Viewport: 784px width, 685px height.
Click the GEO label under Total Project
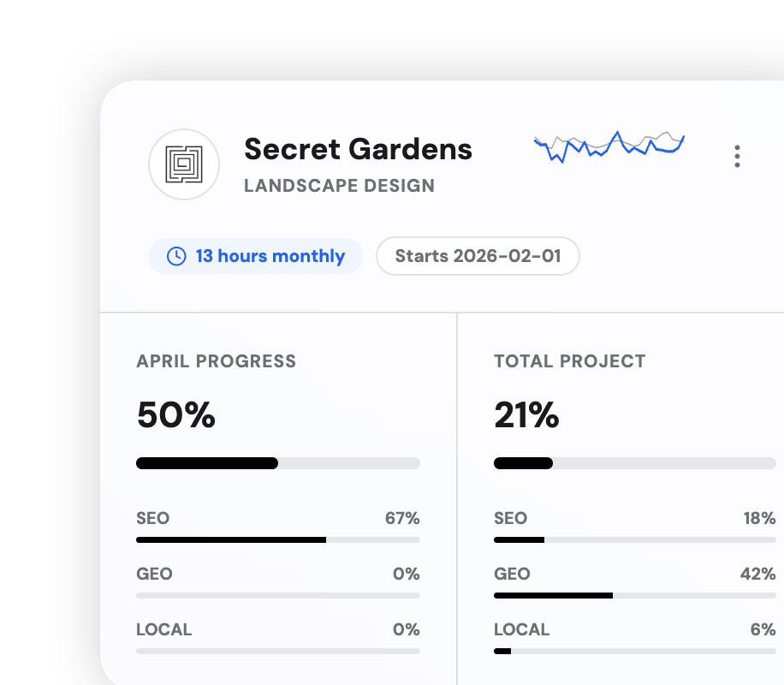click(x=512, y=574)
